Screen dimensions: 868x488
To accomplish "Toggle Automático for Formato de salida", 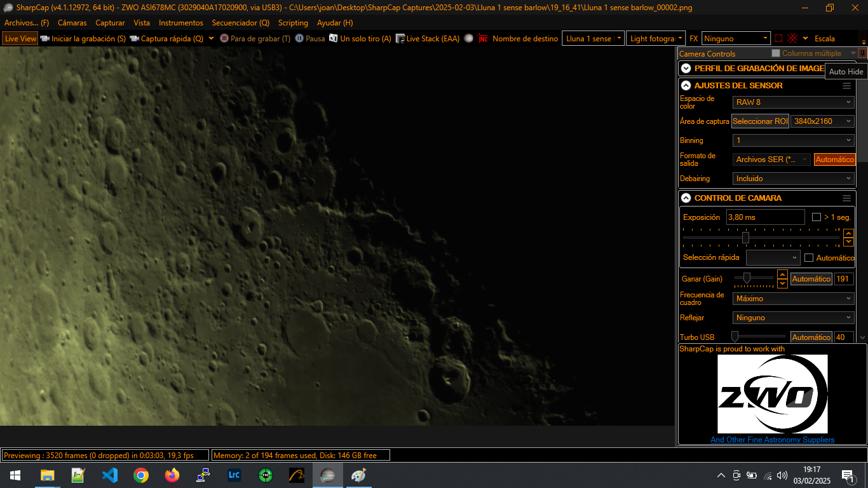I will pos(834,159).
